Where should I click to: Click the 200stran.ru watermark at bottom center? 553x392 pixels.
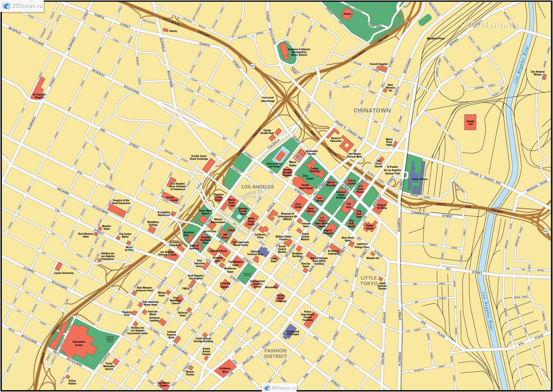coord(280,388)
